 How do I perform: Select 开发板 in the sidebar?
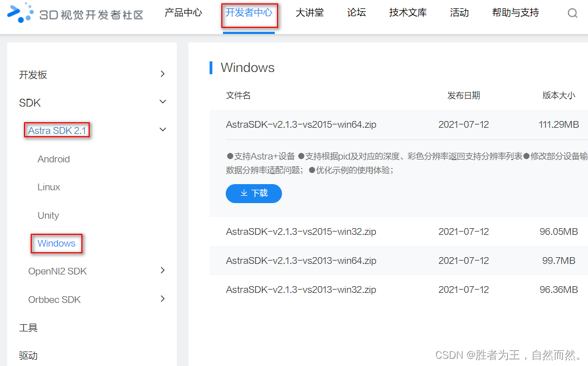coord(33,75)
